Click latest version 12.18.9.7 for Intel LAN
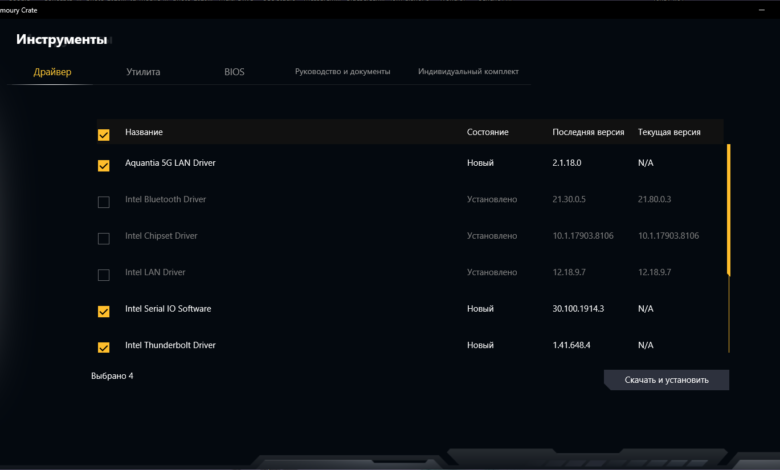This screenshot has height=470, width=780. [x=569, y=272]
